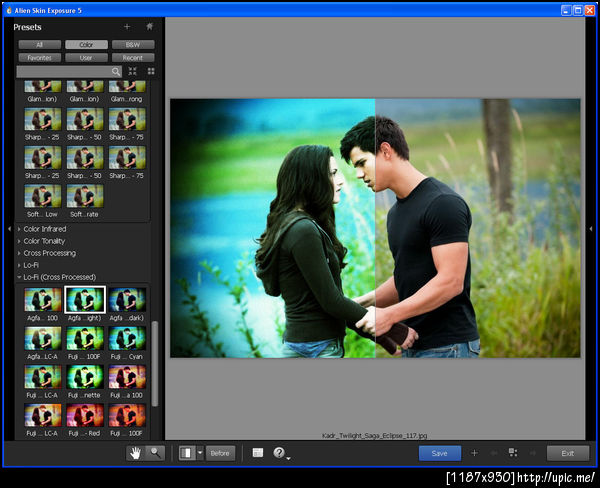
Task: Select the Agfa ...ight) preset thumbnail
Action: pos(85,300)
